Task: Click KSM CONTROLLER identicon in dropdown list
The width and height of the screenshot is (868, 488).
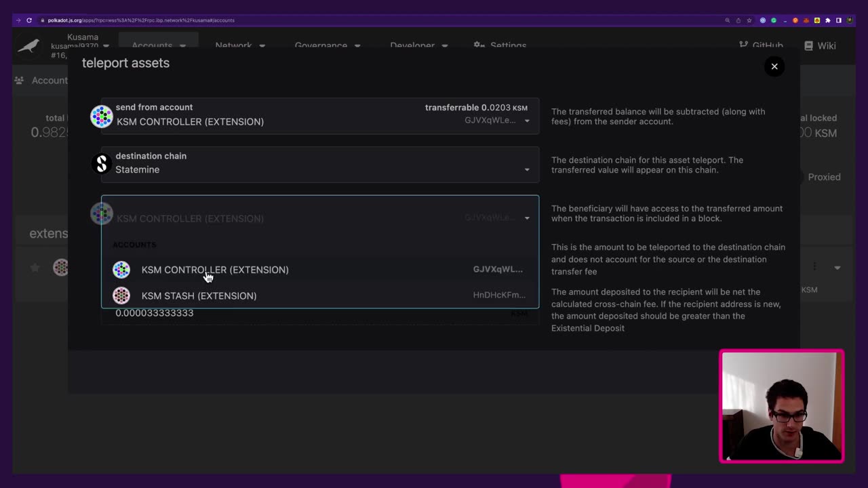Action: pos(121,270)
